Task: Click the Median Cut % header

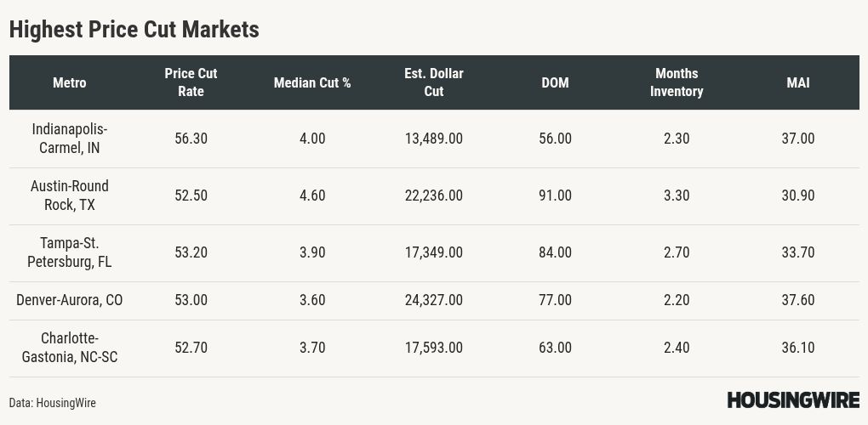Action: pyautogui.click(x=312, y=82)
